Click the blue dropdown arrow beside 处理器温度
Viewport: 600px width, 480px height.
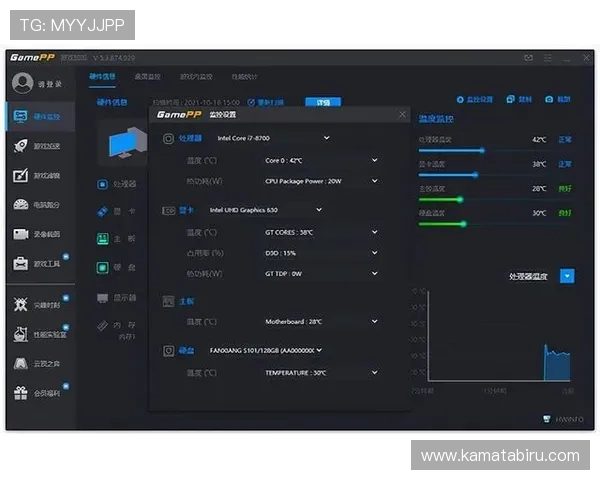[567, 276]
